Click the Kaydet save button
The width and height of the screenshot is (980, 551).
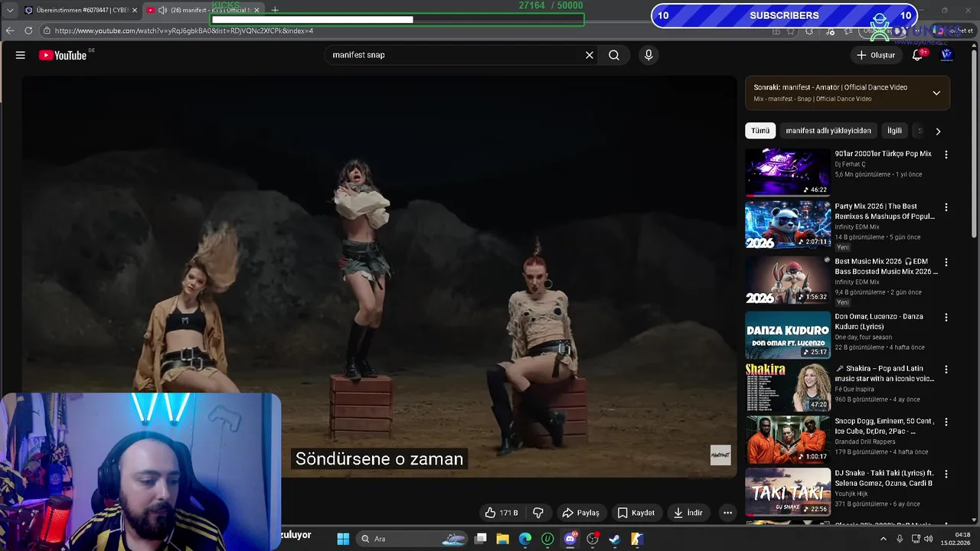click(636, 513)
